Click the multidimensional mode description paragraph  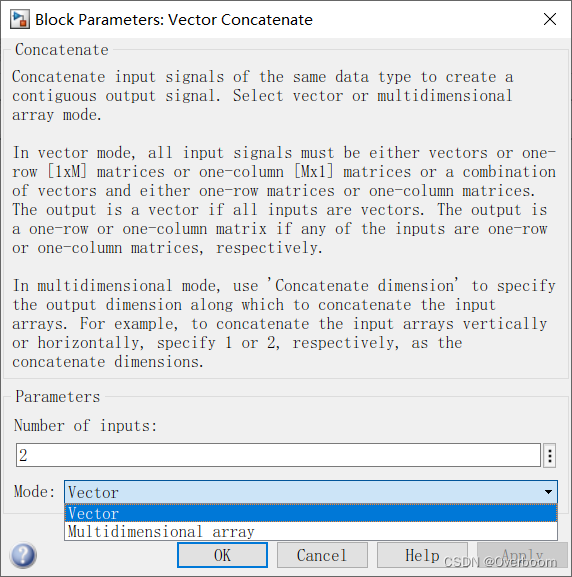point(284,324)
